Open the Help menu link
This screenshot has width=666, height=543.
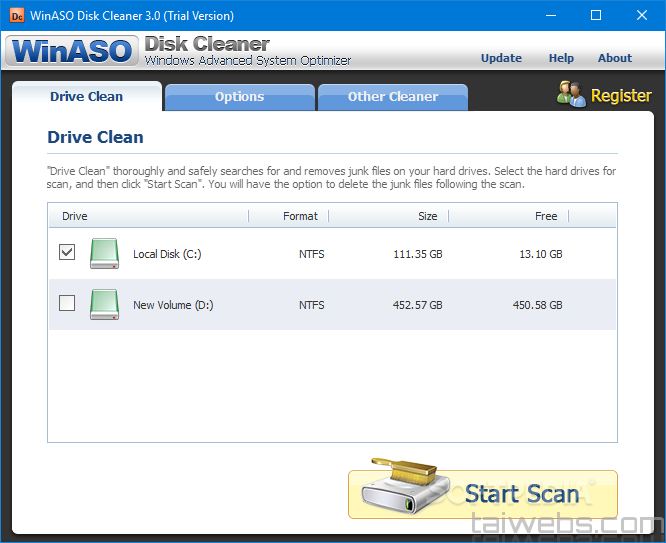561,58
